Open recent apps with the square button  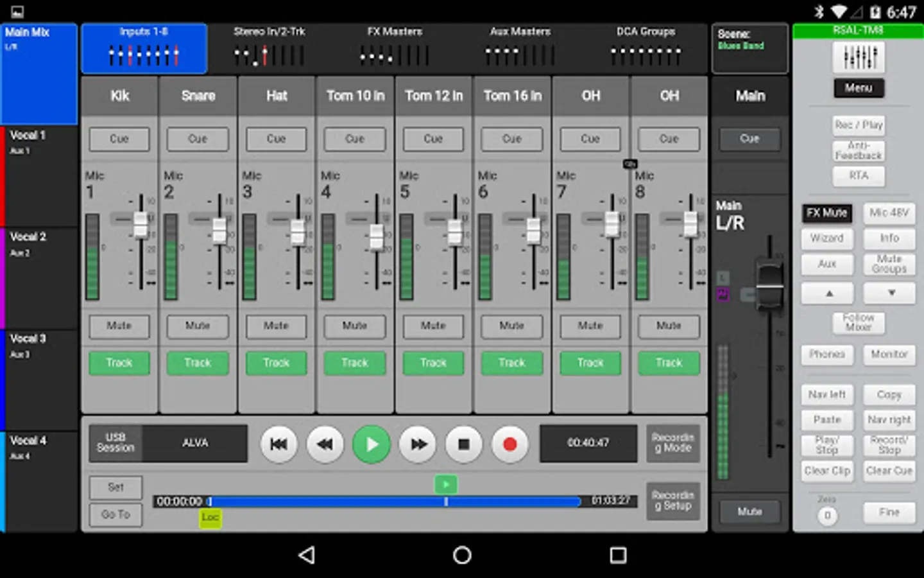618,555
